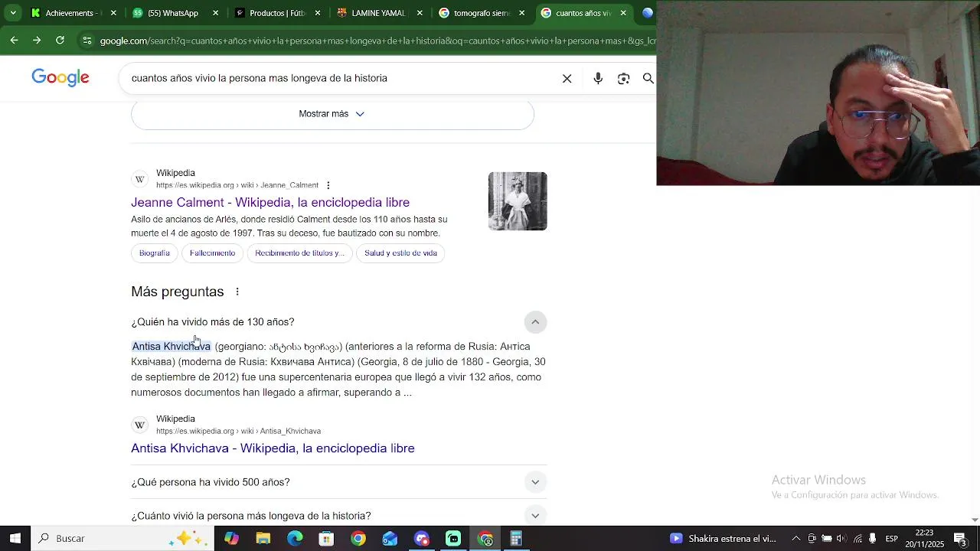The image size is (980, 551).
Task: Open the notification center icon
Action: coord(959,539)
